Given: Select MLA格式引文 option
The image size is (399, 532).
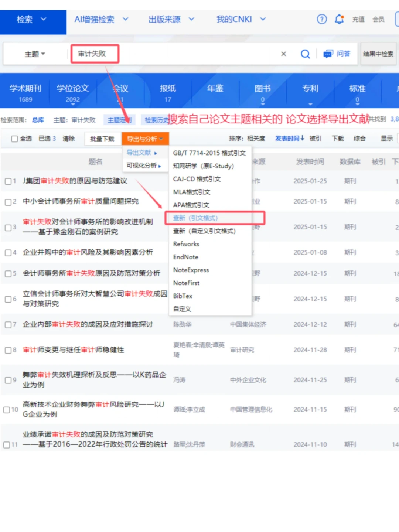Looking at the screenshot, I should [192, 192].
